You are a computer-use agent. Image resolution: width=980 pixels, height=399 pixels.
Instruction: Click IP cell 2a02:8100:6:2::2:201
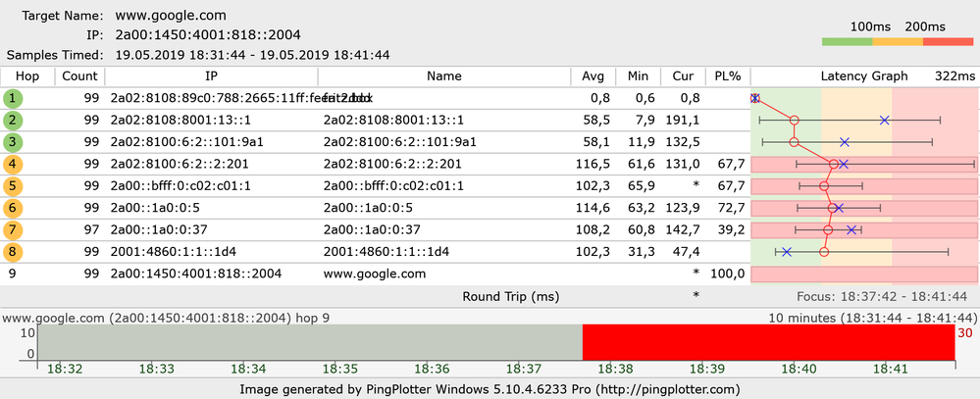click(180, 165)
